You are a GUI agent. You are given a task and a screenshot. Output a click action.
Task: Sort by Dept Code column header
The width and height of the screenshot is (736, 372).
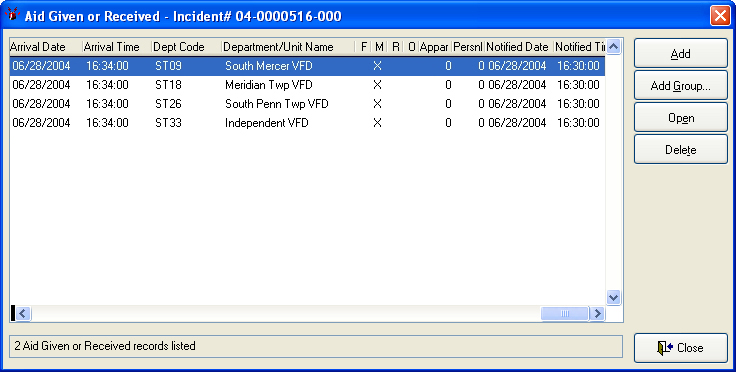tap(186, 47)
